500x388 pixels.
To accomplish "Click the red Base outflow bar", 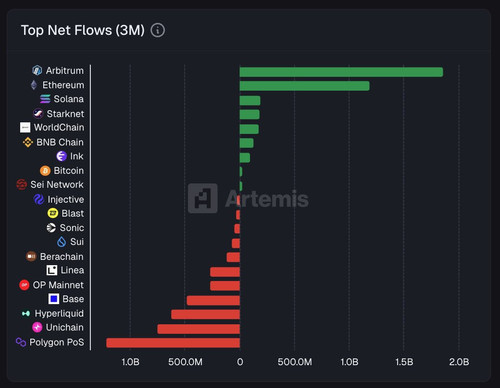I will click(213, 300).
